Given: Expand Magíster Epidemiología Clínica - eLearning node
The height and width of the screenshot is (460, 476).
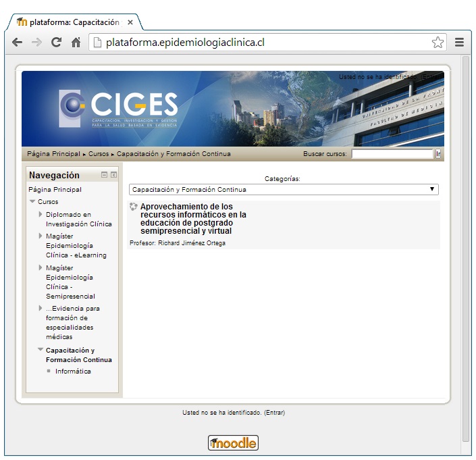Looking at the screenshot, I should pyautogui.click(x=41, y=236).
